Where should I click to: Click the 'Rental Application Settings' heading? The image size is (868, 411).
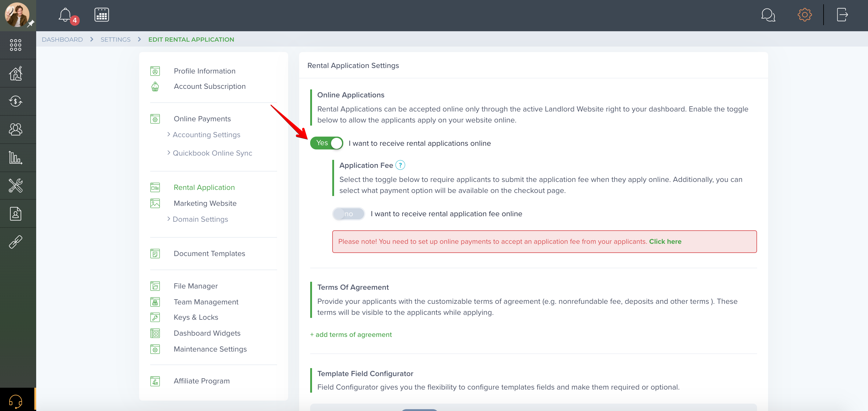click(x=353, y=65)
